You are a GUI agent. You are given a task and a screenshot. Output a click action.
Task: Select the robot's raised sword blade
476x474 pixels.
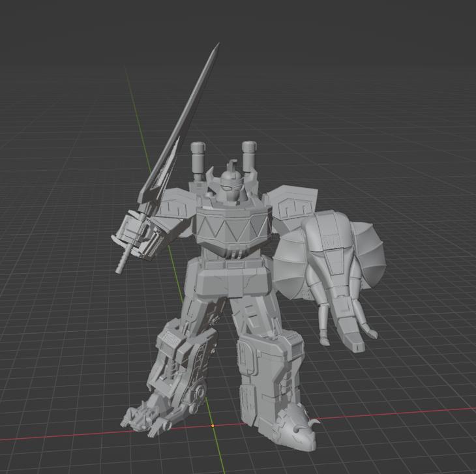183,121
